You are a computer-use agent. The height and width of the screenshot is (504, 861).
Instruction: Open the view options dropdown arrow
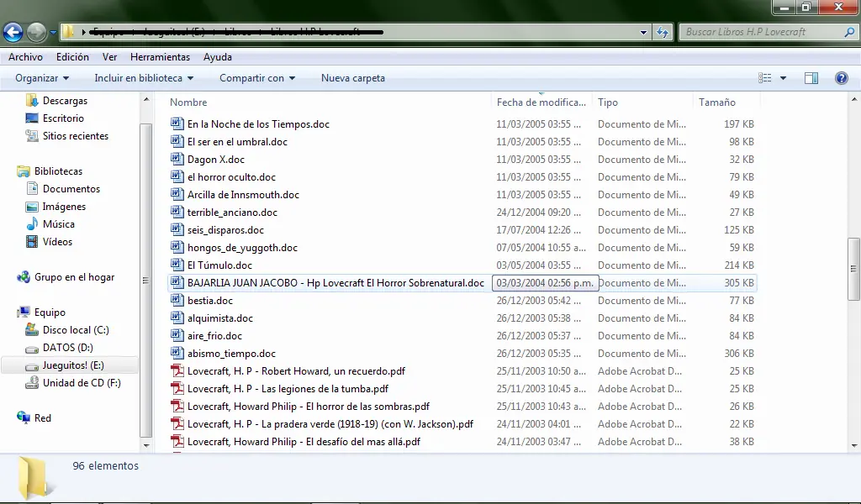point(783,78)
